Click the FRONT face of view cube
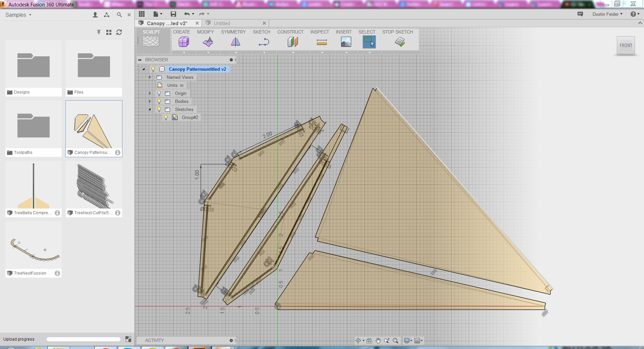The image size is (644, 349). (x=626, y=45)
